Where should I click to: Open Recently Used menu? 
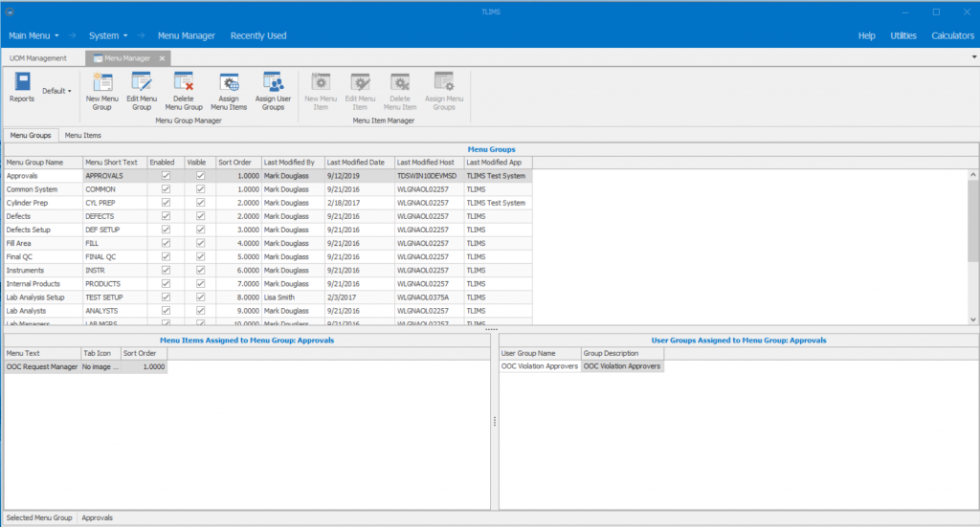point(258,35)
